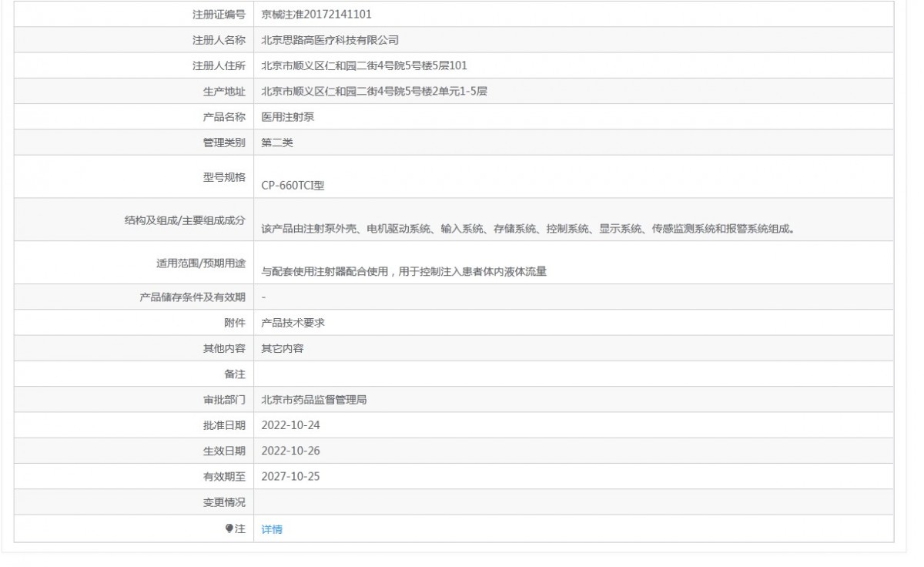Image resolution: width=924 pixels, height=567 pixels.
Task: Select the address ending in 5号楼5层101
Action: pos(364,65)
